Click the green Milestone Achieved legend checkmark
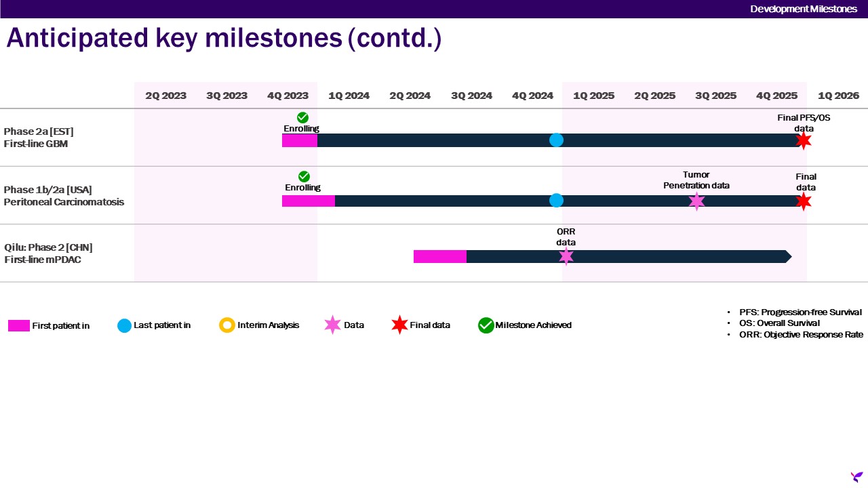 (486, 325)
